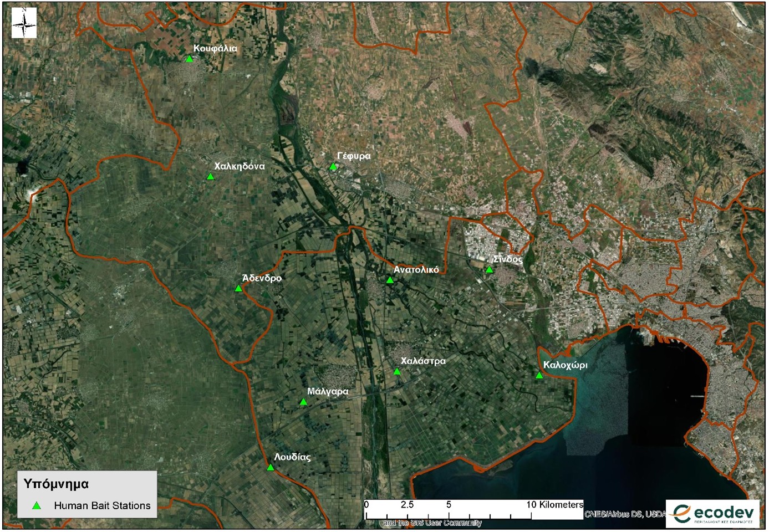Click the Κουφάλια station triangle marker

(x=189, y=59)
